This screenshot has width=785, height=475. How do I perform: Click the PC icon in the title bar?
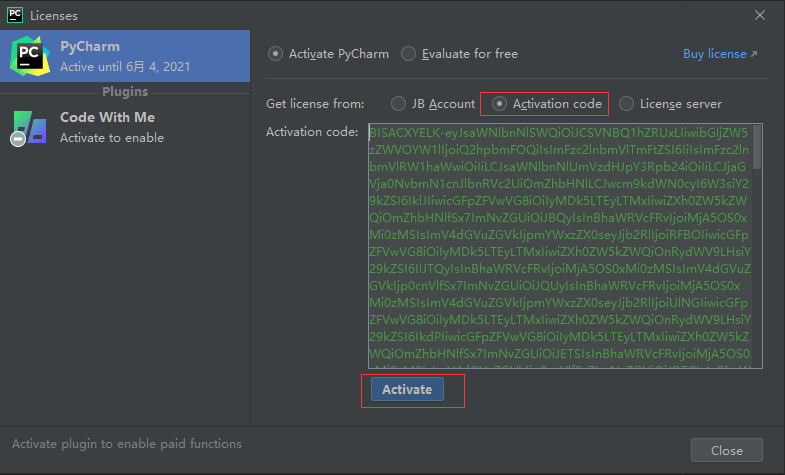click(15, 15)
